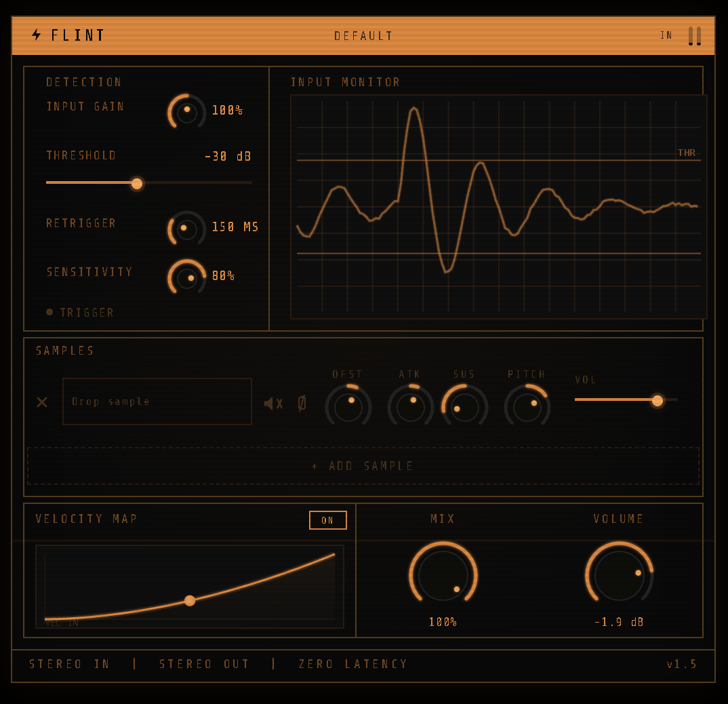Image resolution: width=728 pixels, height=704 pixels.
Task: Adjust the Input Gain knob
Action: (186, 112)
